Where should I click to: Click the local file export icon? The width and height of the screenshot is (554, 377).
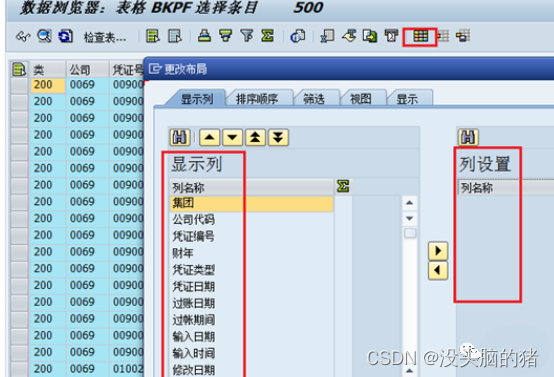(x=370, y=36)
